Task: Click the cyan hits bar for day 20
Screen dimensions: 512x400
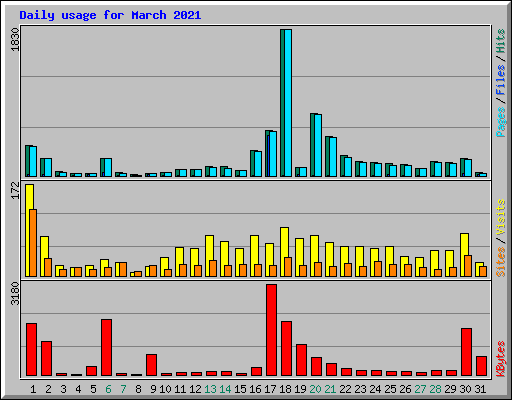Action: [x=318, y=145]
